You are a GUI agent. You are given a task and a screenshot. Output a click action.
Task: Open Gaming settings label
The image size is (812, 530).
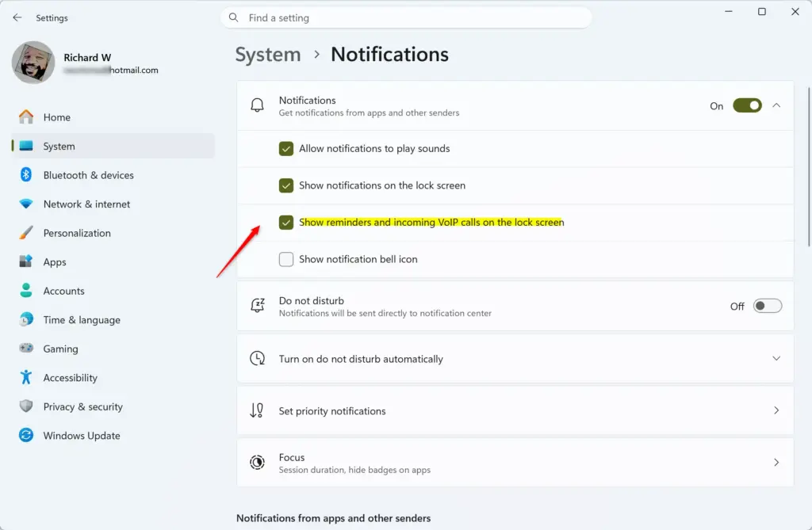coord(60,349)
